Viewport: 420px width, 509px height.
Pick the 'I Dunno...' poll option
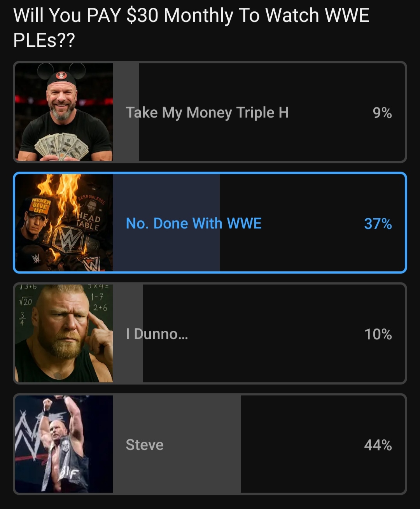pos(210,333)
